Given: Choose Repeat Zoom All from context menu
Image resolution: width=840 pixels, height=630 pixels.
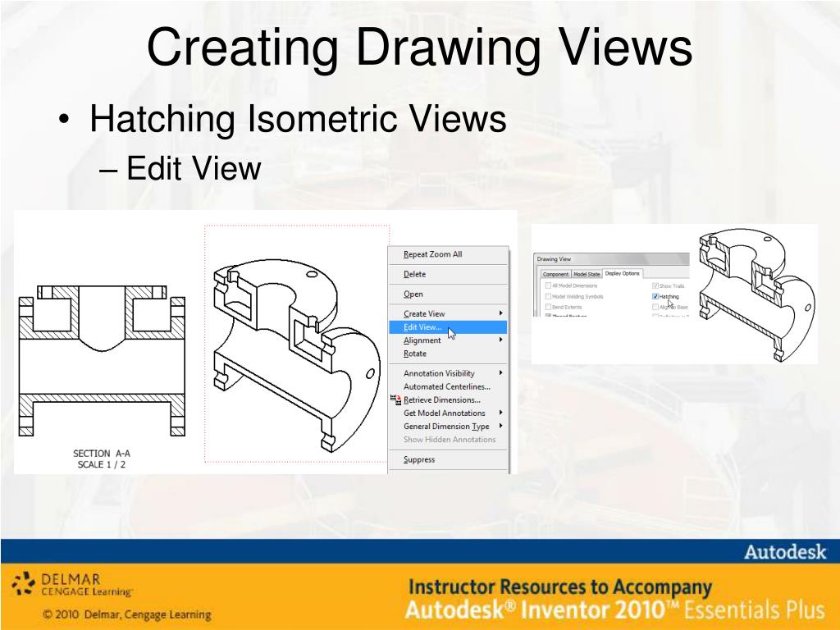Looking at the screenshot, I should coord(449,254).
